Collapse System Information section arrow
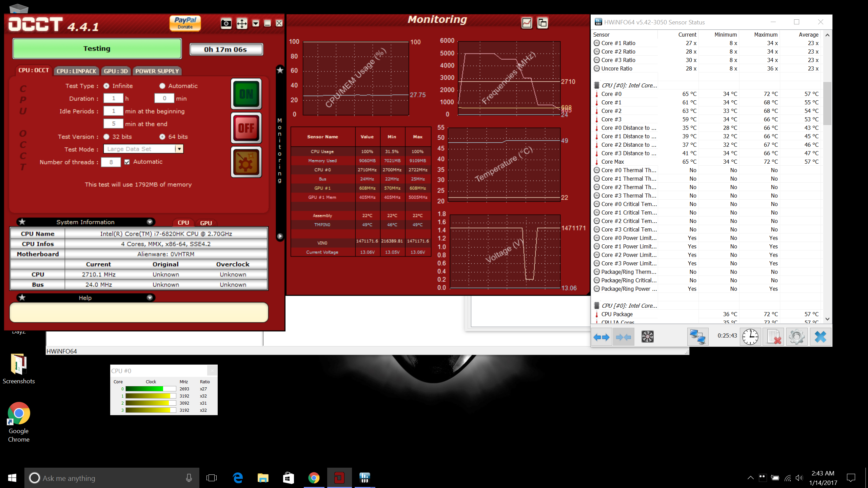The height and width of the screenshot is (488, 868). (x=150, y=222)
